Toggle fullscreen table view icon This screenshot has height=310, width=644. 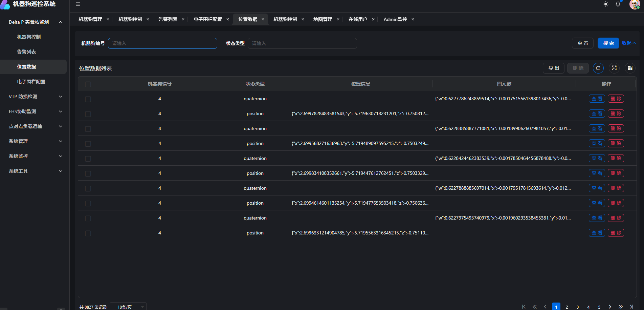pos(614,68)
